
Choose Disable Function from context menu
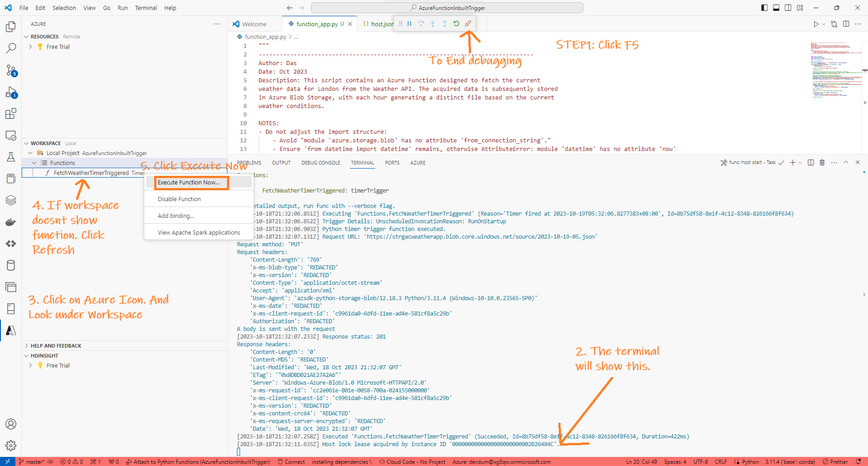(x=198, y=199)
